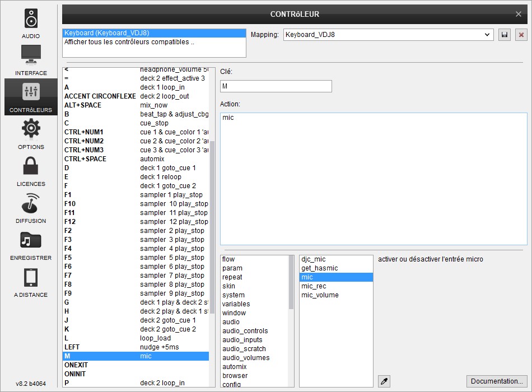Choose the skin action category

pos(254,286)
